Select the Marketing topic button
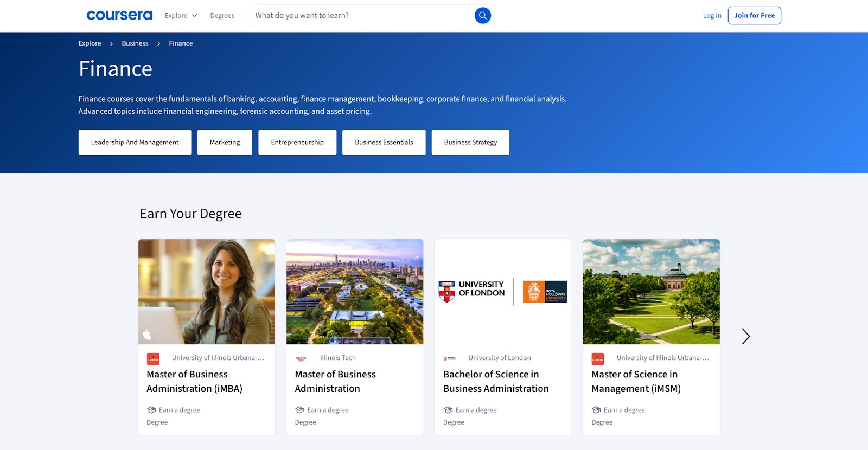 [x=225, y=142]
